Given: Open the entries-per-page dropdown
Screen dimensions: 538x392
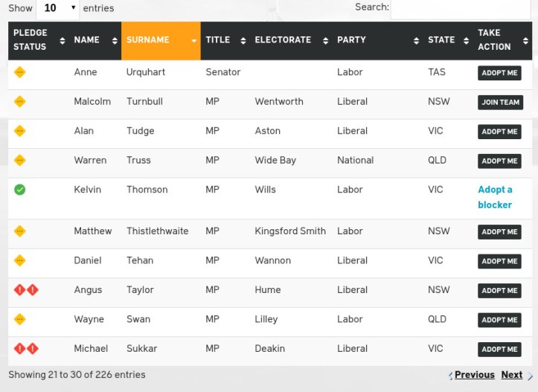Looking at the screenshot, I should click(x=57, y=8).
